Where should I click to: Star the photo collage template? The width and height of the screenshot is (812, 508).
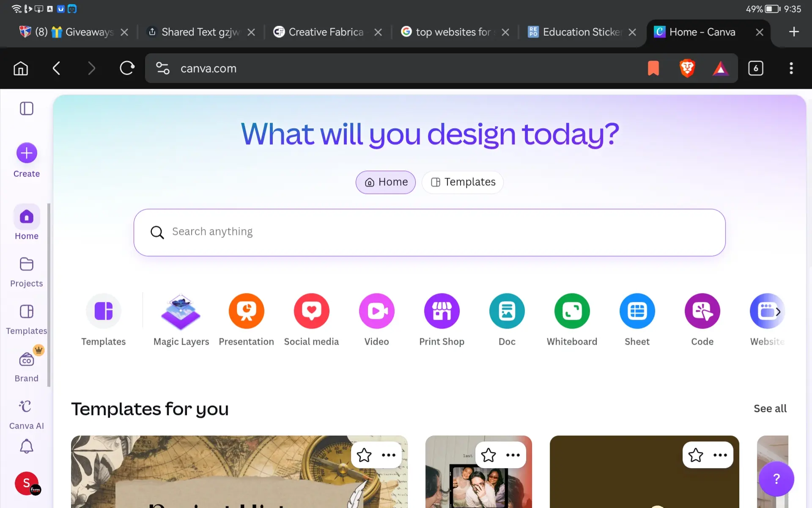(x=488, y=455)
